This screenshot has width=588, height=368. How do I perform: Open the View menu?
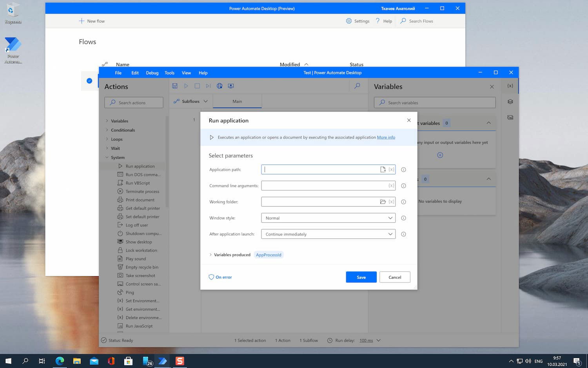click(186, 73)
